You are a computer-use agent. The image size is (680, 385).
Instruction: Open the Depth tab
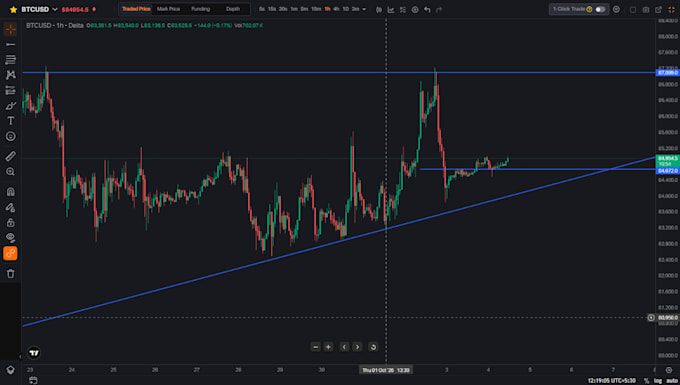coord(233,9)
